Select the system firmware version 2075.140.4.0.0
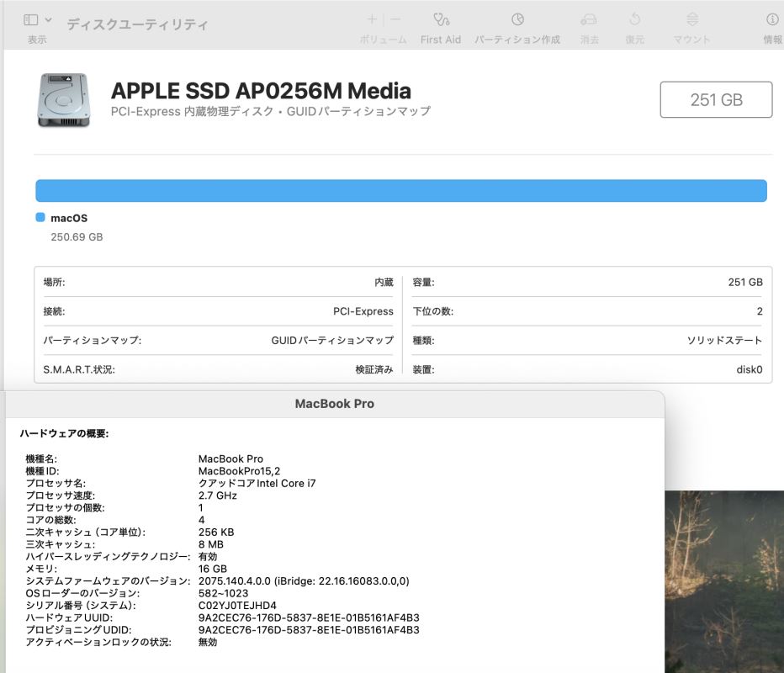Viewport: 784px width, 673px height. point(304,581)
